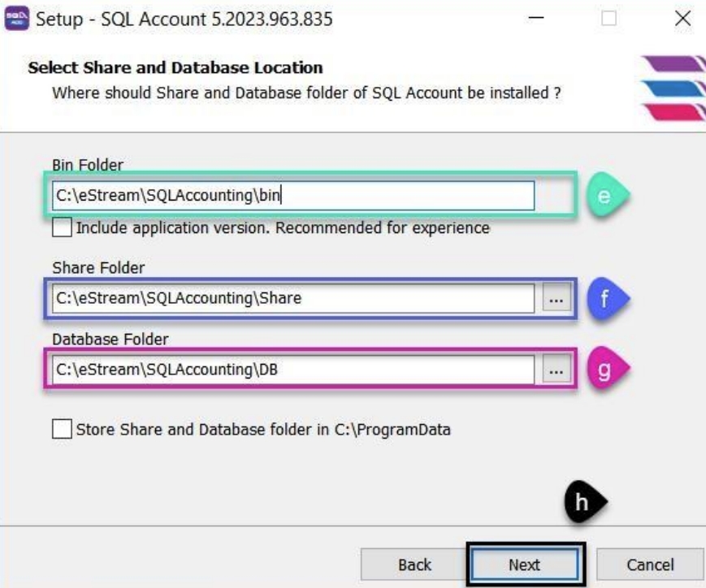Click the Select Share and Database Location heading
The image size is (706, 588).
[175, 67]
